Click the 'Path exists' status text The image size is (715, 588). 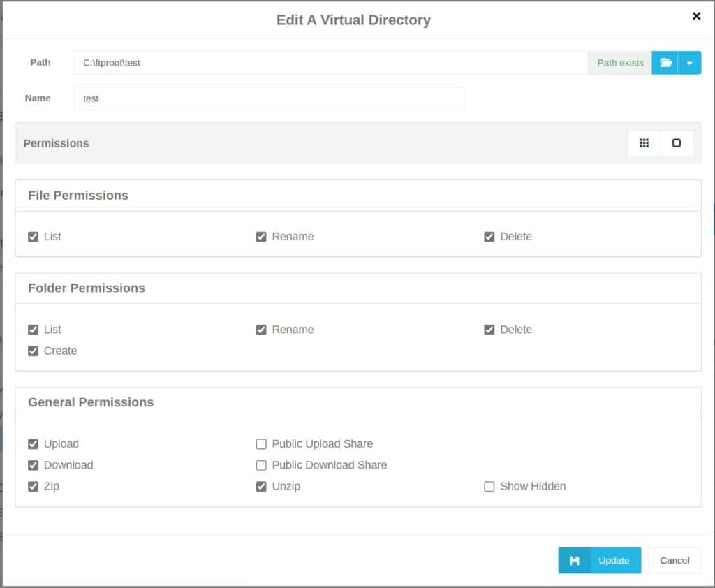tap(620, 62)
